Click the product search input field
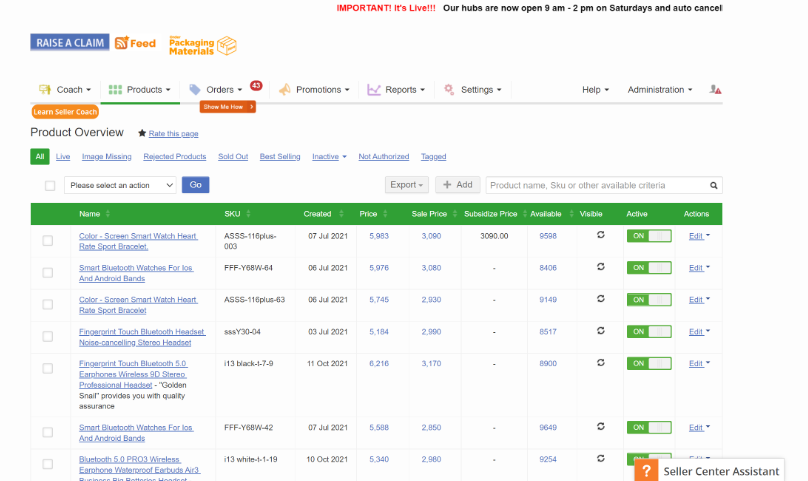808x481 pixels. (596, 185)
